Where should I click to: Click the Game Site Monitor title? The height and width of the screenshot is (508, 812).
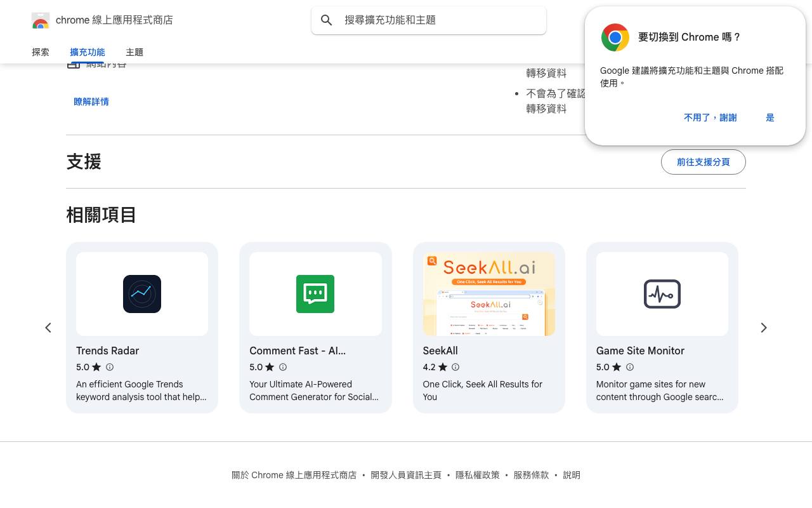pos(640,351)
